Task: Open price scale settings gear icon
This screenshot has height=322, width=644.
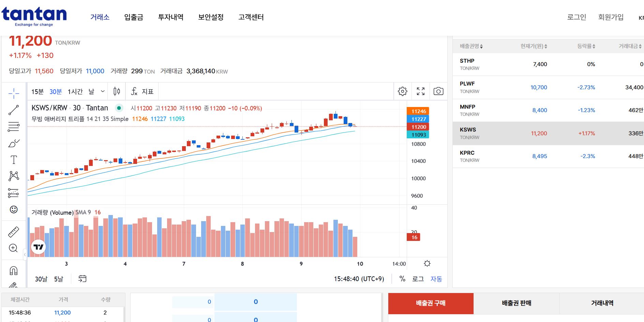Action: (427, 263)
